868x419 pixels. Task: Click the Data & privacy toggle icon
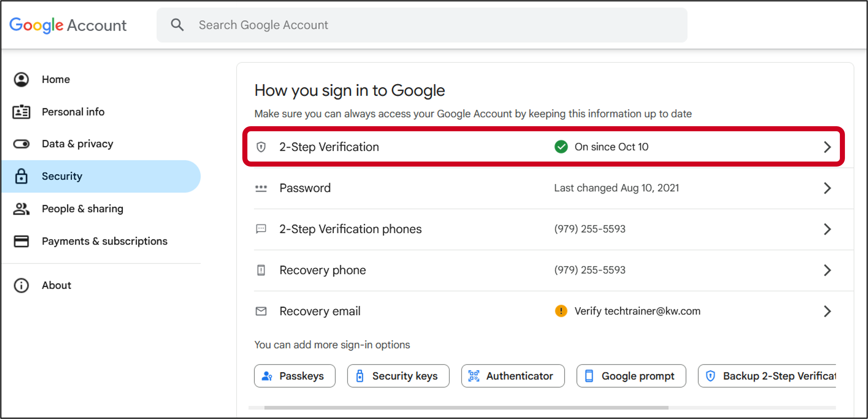(x=21, y=144)
